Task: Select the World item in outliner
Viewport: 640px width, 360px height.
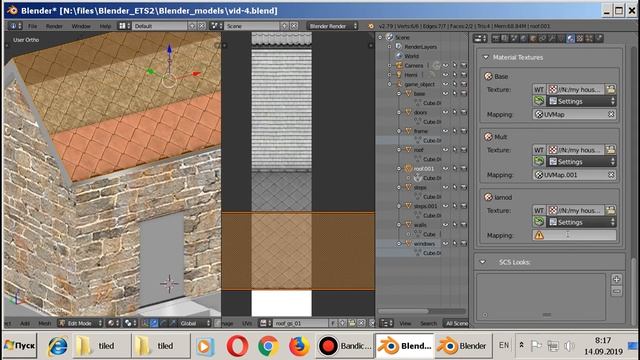Action: click(x=411, y=56)
